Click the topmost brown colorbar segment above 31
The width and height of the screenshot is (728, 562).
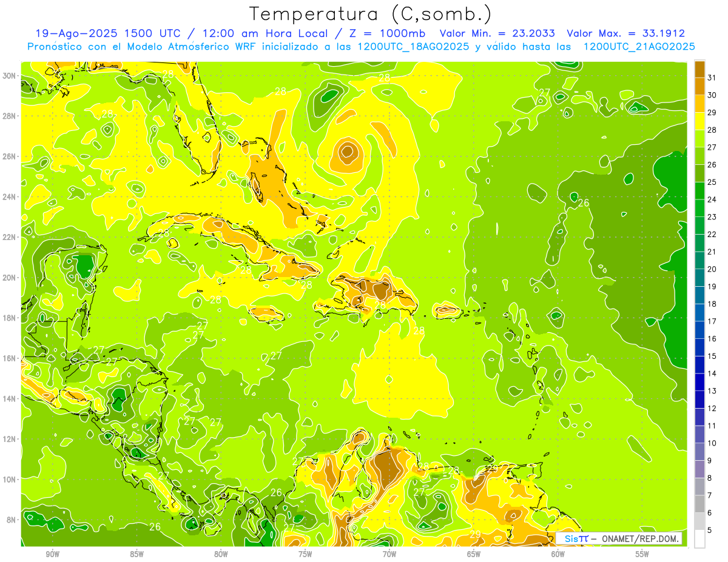[x=699, y=69]
